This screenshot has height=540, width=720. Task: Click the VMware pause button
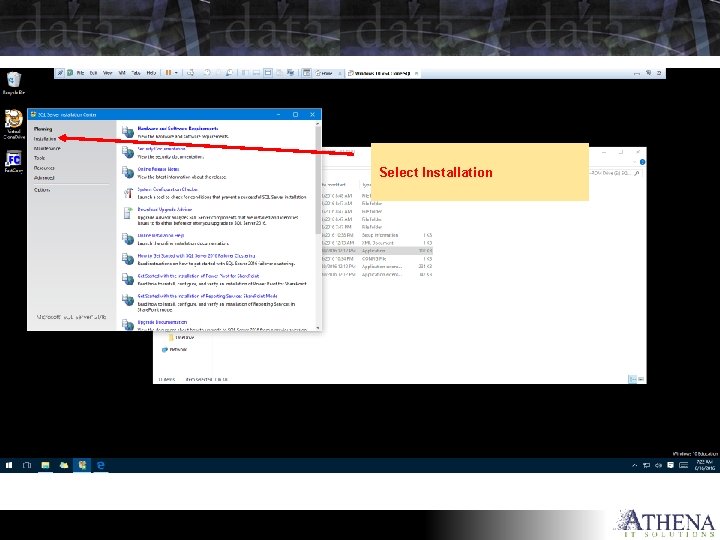[169, 73]
